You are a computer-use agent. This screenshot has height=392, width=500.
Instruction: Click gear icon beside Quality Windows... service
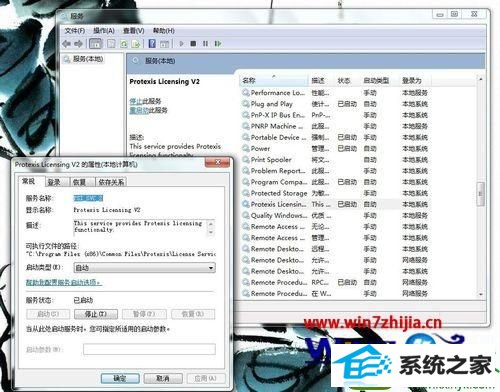point(246,215)
